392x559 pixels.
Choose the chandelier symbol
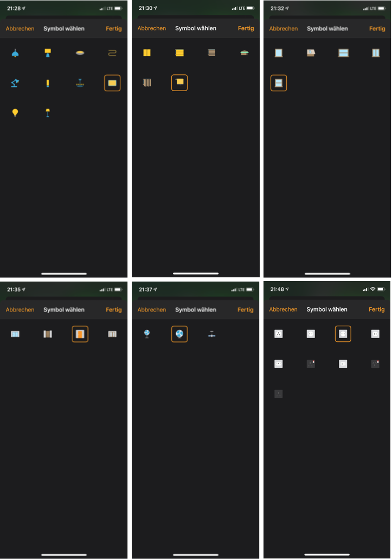tap(80, 83)
